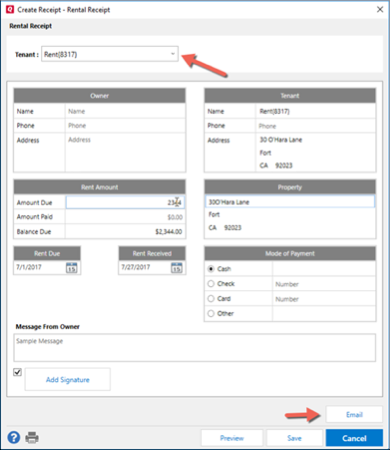Click the Owner Address field
The height and width of the screenshot is (450, 390).
125,152
